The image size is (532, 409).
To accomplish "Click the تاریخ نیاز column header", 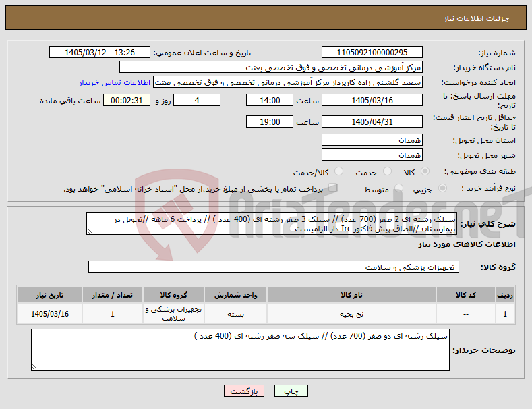I will click(x=50, y=295).
